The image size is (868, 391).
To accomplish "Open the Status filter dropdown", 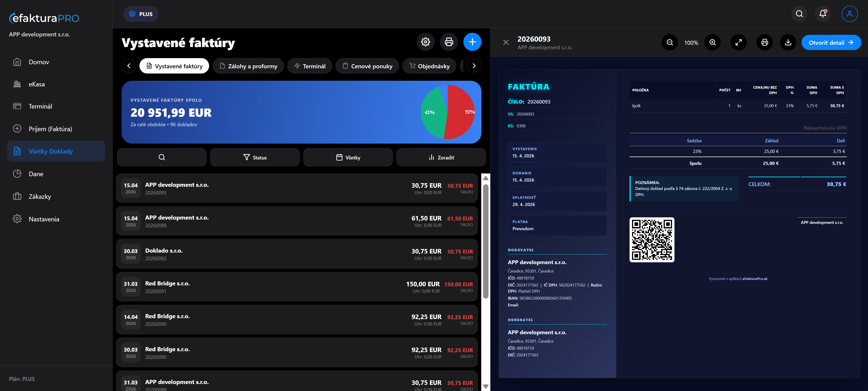I will [x=255, y=157].
